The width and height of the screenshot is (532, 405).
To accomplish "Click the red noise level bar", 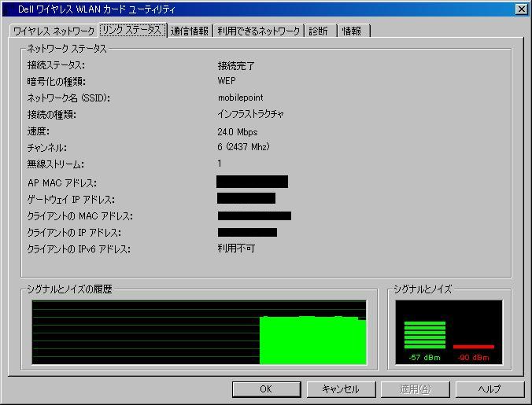I will pyautogui.click(x=474, y=347).
